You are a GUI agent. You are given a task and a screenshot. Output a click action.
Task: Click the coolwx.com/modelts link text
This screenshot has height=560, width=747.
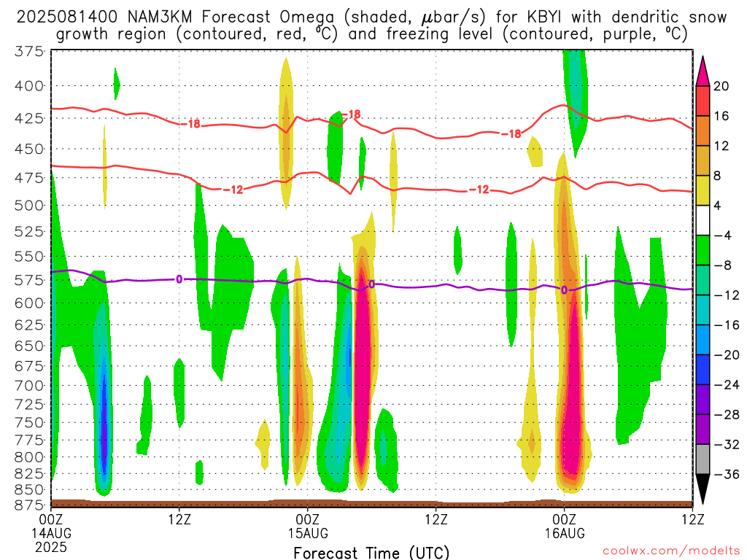coord(671,551)
